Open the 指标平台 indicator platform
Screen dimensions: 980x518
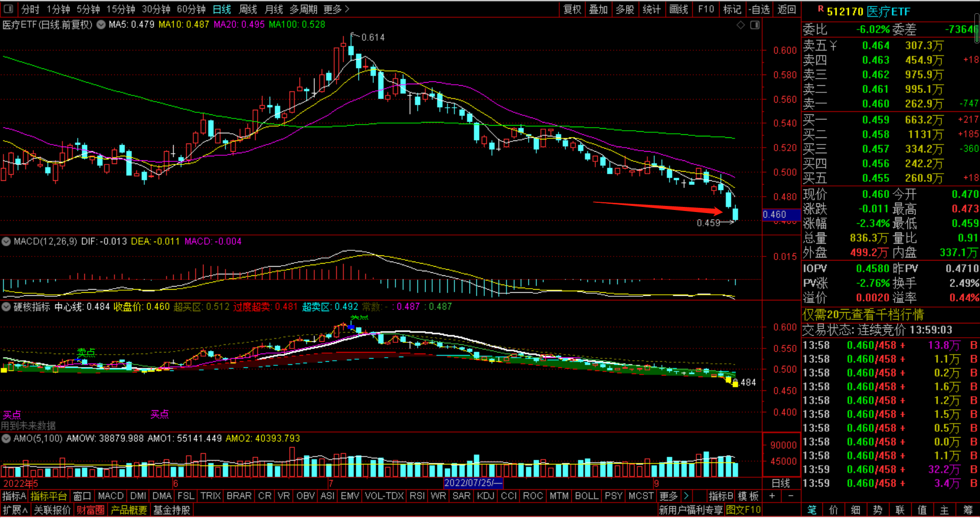[x=49, y=496]
